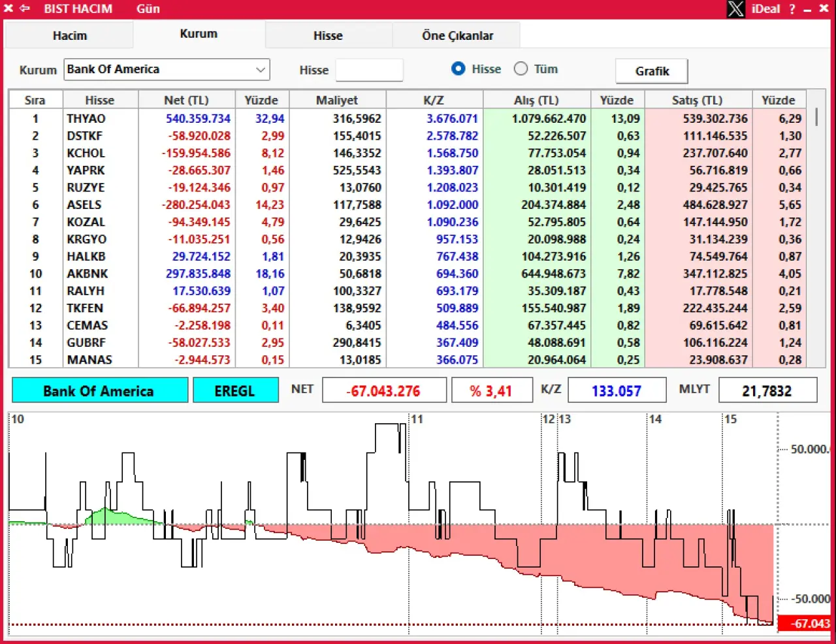
Task: Switch to the Hisse tab
Action: tap(328, 36)
